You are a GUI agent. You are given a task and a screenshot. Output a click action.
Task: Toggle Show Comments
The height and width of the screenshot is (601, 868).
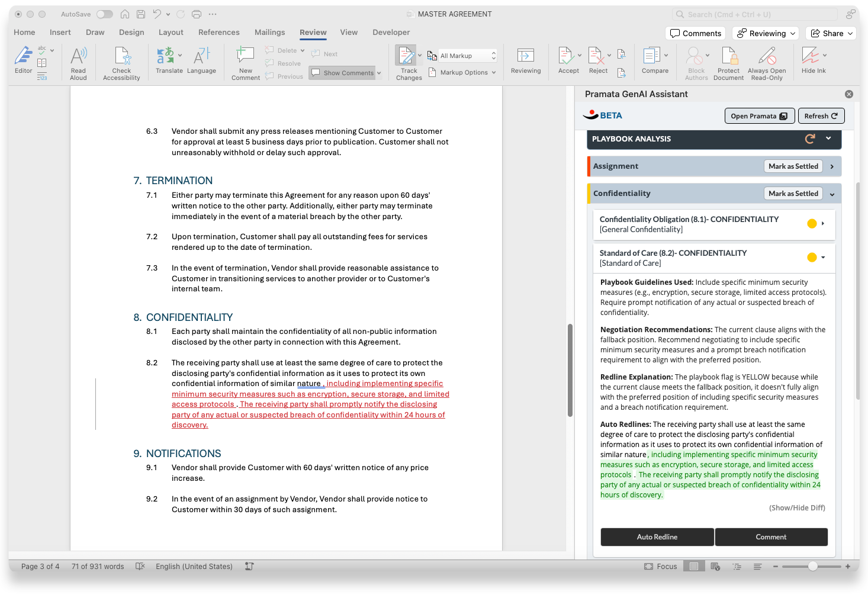coord(343,73)
